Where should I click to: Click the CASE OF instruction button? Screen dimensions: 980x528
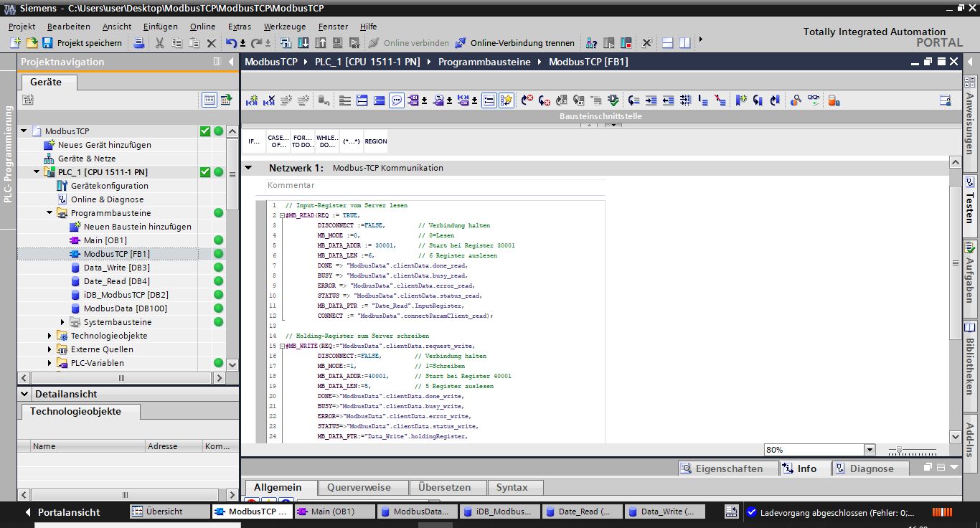278,141
